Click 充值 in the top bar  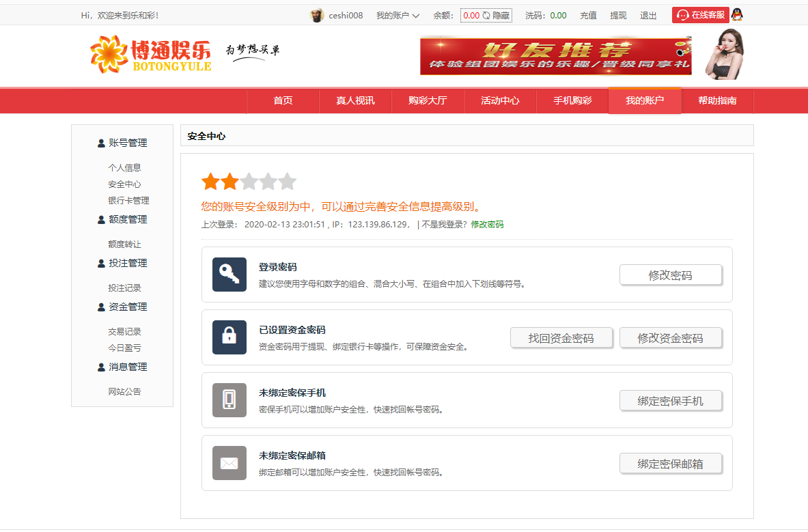(588, 14)
